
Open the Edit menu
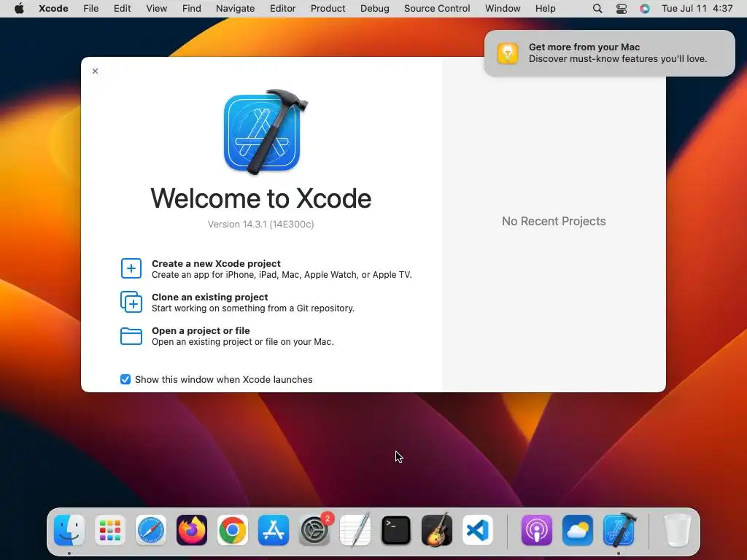122,9
